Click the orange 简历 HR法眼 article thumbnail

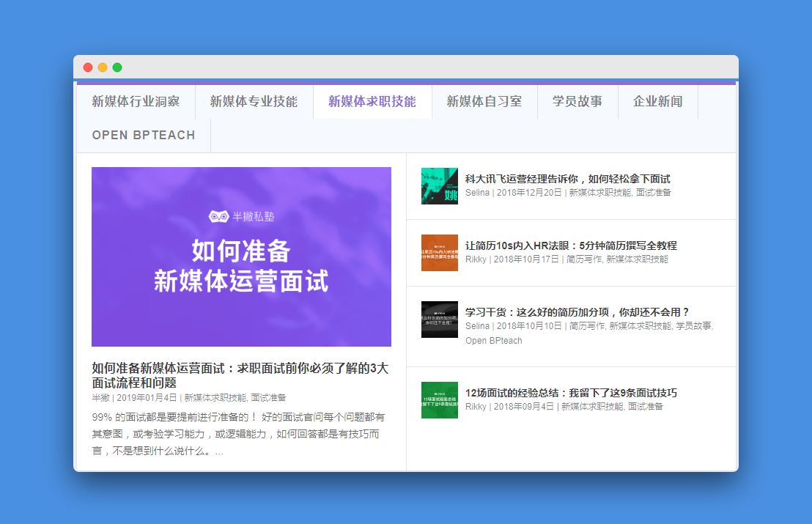point(438,253)
